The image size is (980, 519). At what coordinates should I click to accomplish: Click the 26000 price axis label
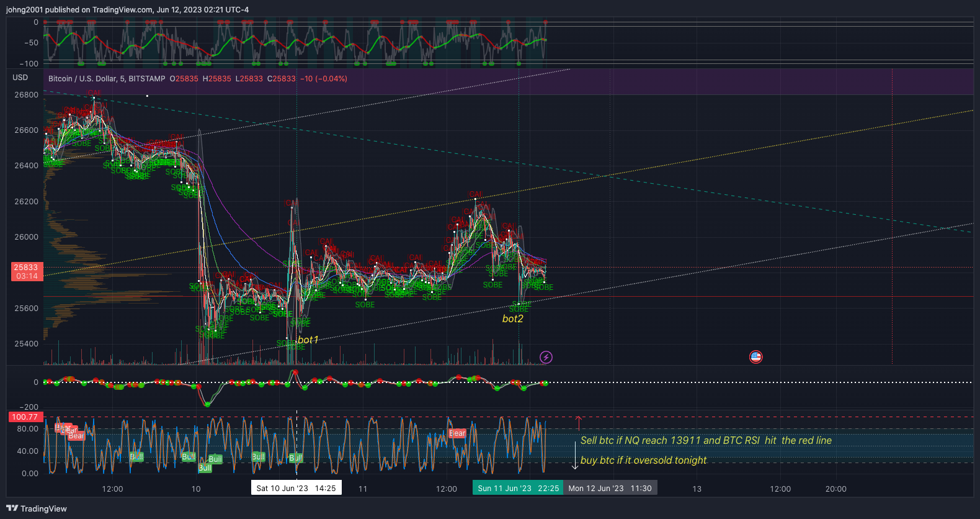click(26, 237)
